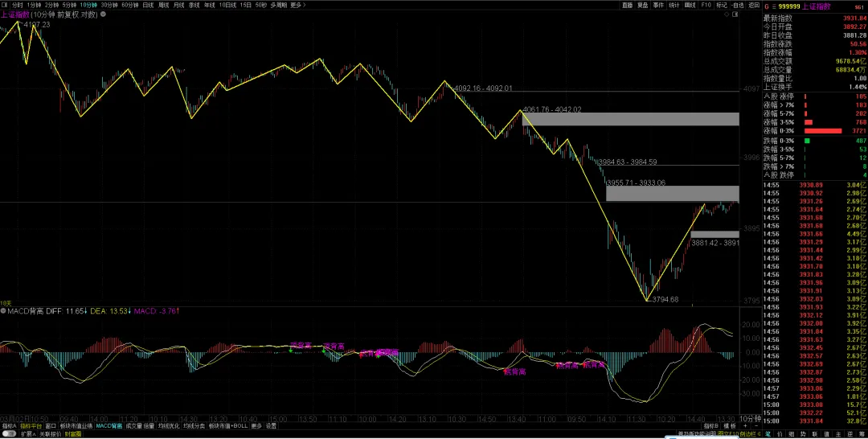
Task: Select the 60分钟 period
Action: [129, 5]
